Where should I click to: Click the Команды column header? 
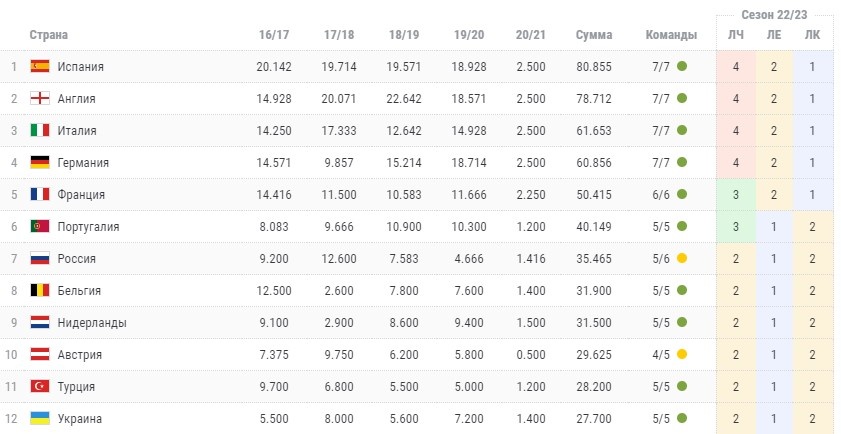pyautogui.click(x=671, y=35)
